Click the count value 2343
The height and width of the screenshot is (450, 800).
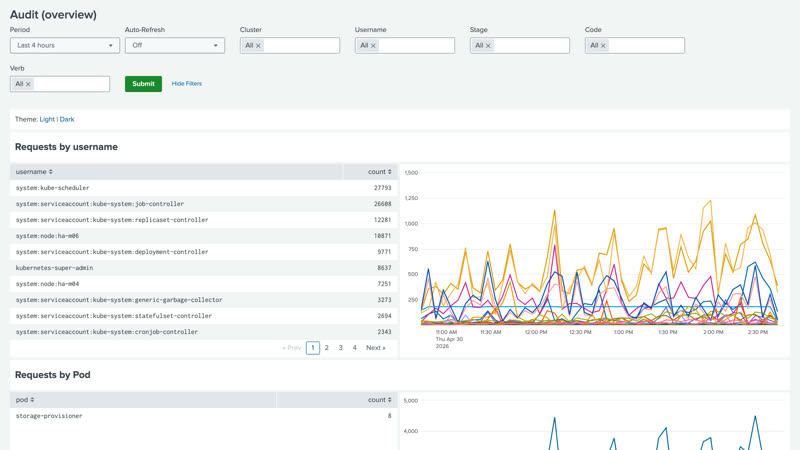point(384,332)
